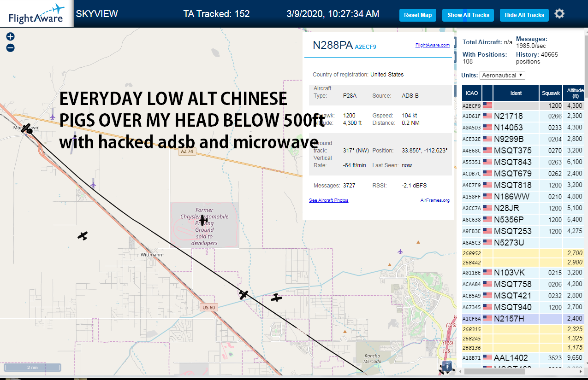
Task: Click the 2 nm map scale bar
Action: point(32,367)
